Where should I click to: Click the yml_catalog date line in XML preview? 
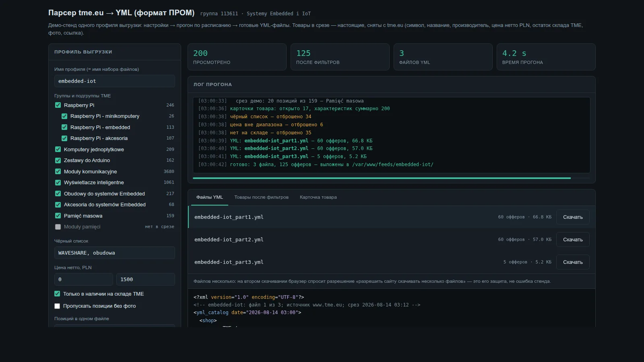pyautogui.click(x=247, y=313)
